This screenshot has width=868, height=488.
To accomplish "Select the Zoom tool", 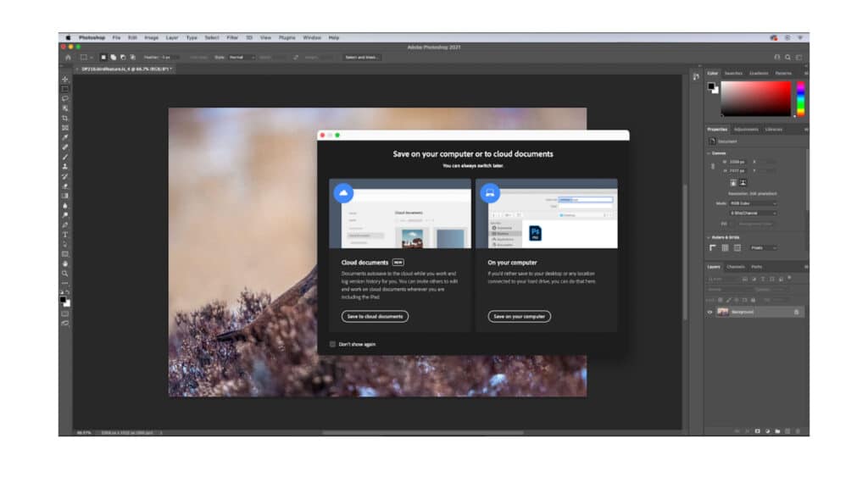I will (x=65, y=274).
